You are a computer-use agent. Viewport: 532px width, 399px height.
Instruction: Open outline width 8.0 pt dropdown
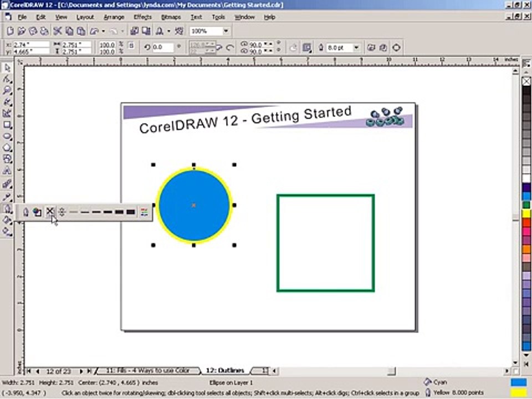[x=356, y=48]
